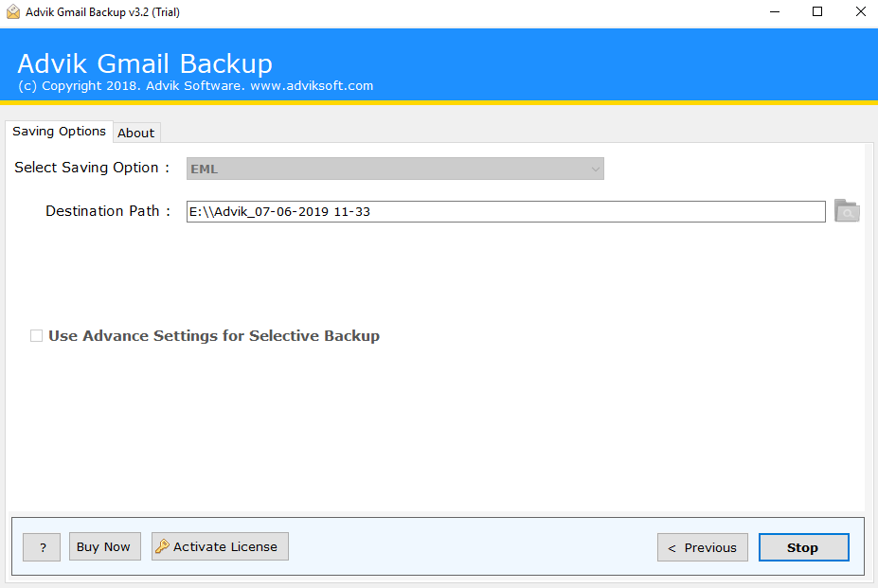Image resolution: width=878 pixels, height=588 pixels.
Task: Maximize the Advik Gmail Backup window
Action: [x=817, y=11]
